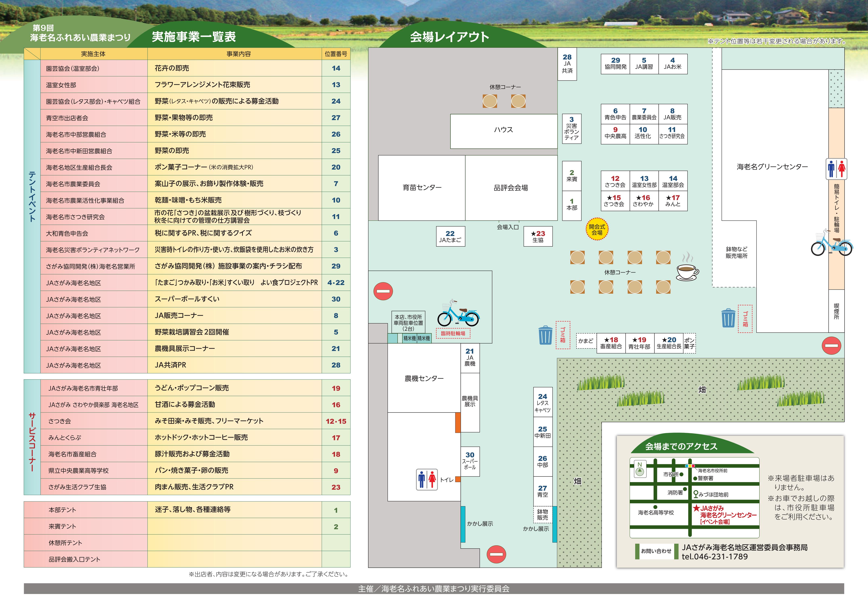
Task: Click booth 24 レタスキャベツ
Action: tap(543, 402)
